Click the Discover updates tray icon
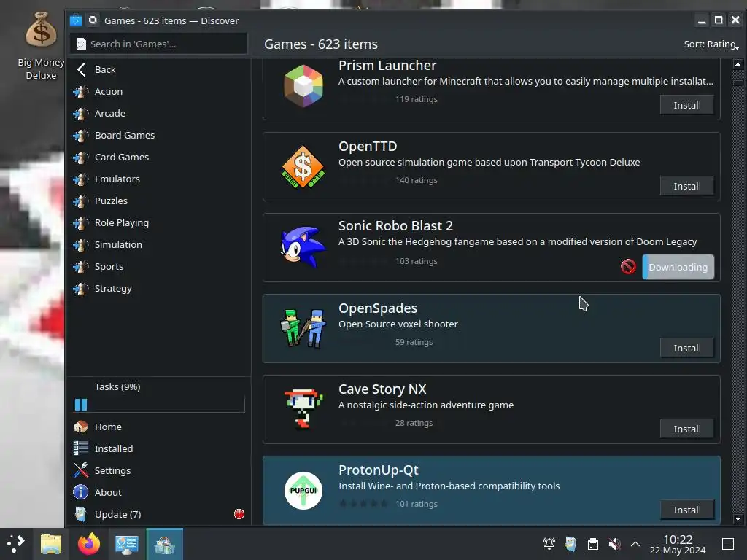This screenshot has width=747, height=560. [570, 543]
